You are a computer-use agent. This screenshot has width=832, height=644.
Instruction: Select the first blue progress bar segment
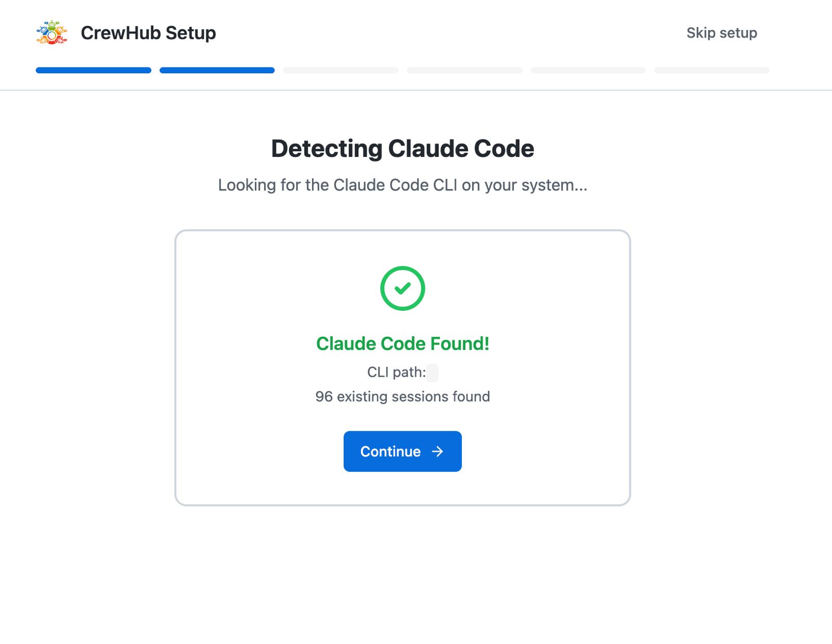[93, 70]
